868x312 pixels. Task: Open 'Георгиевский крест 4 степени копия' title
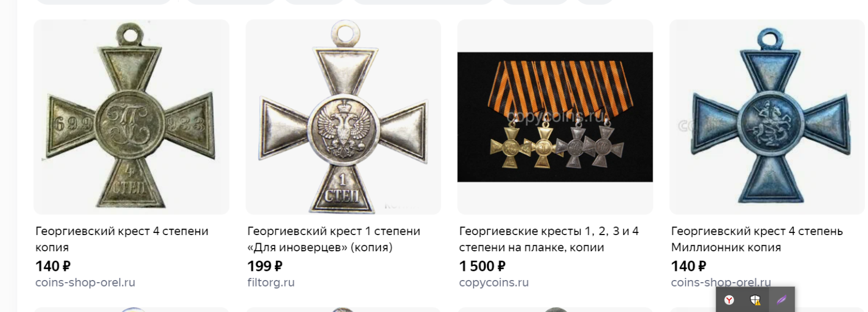coord(122,239)
